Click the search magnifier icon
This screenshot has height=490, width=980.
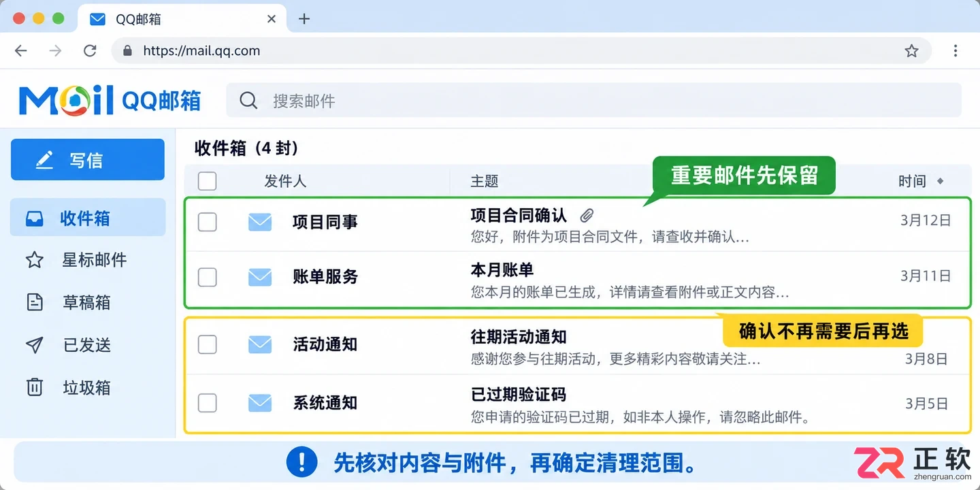249,101
